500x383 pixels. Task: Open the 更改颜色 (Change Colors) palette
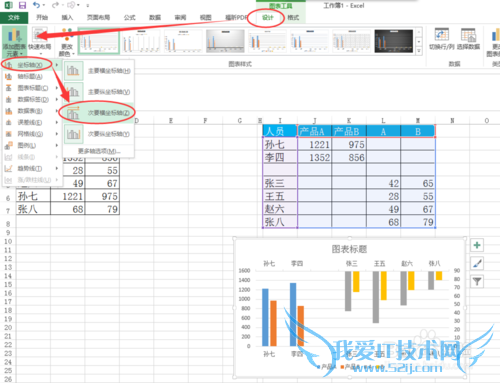click(x=67, y=41)
